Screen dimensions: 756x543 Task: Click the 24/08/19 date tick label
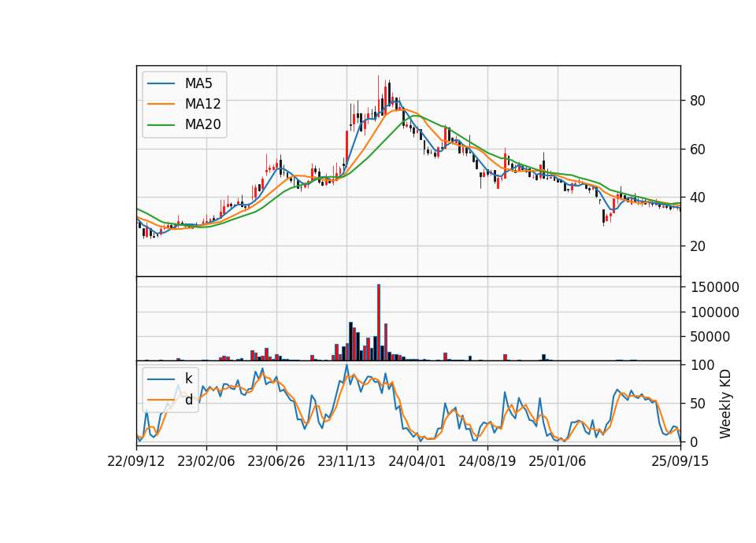coord(487,461)
